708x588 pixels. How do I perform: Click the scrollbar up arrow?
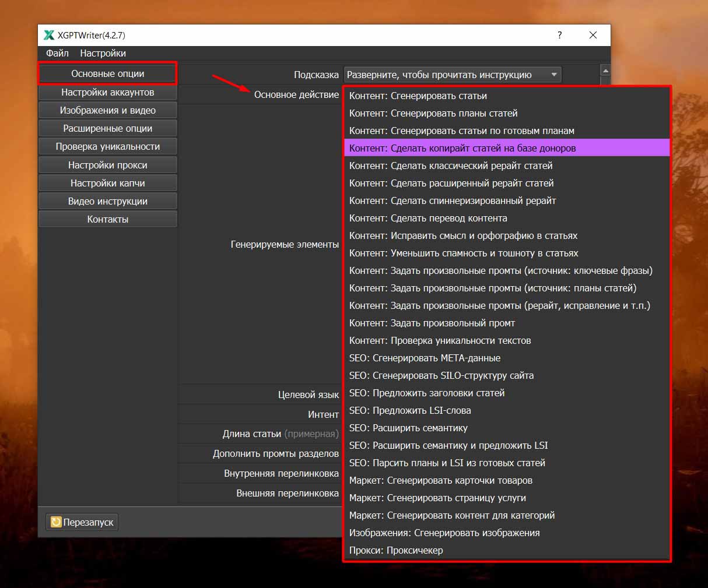click(x=605, y=71)
